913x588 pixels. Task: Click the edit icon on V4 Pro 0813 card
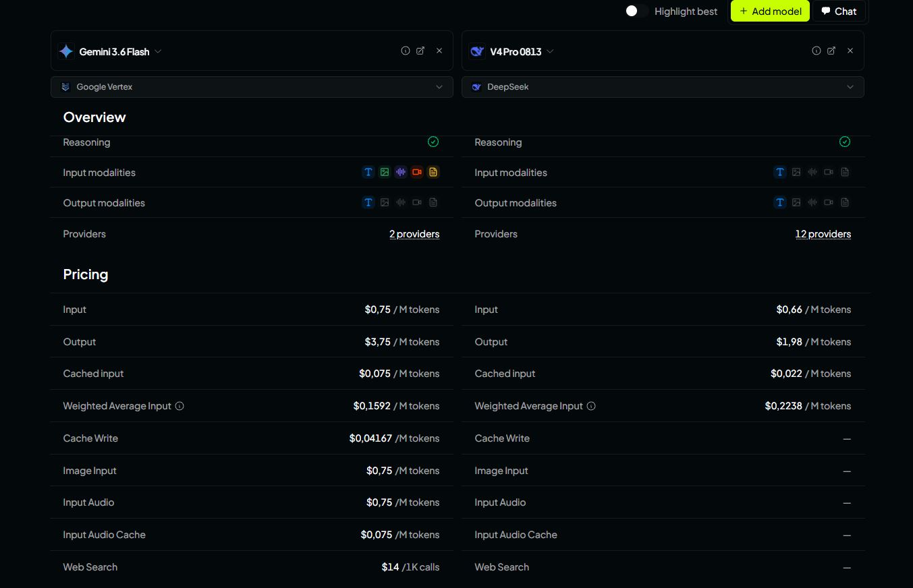pyautogui.click(x=831, y=51)
